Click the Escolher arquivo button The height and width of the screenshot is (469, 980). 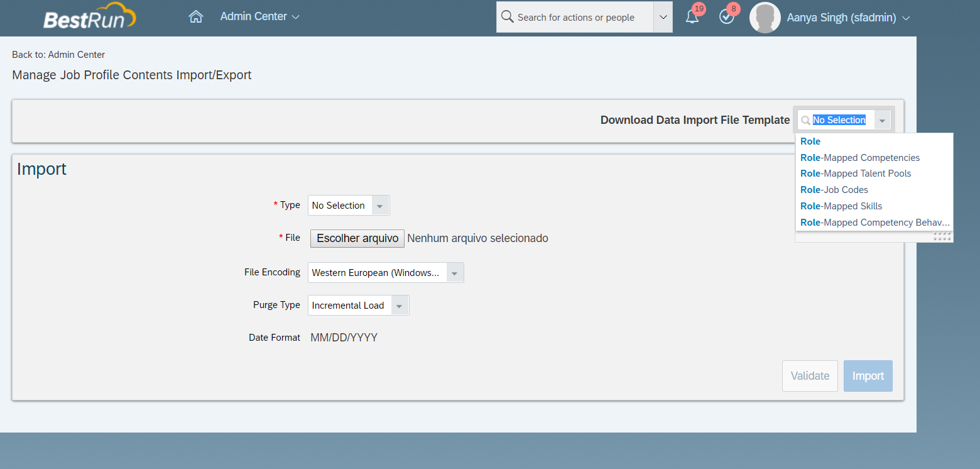click(x=357, y=238)
